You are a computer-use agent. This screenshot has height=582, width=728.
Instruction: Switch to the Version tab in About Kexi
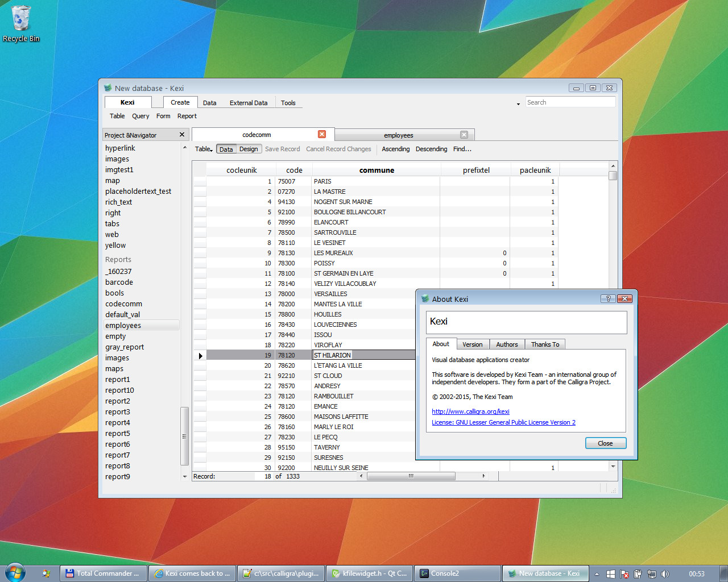tap(472, 344)
